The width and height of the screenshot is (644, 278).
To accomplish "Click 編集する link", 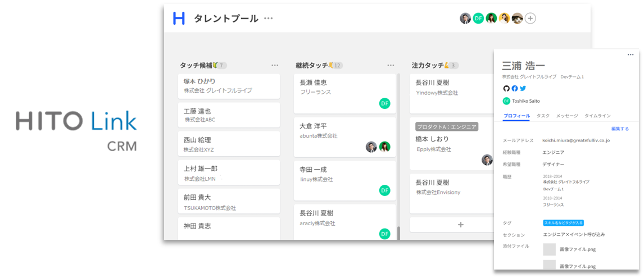I will 620,129.
